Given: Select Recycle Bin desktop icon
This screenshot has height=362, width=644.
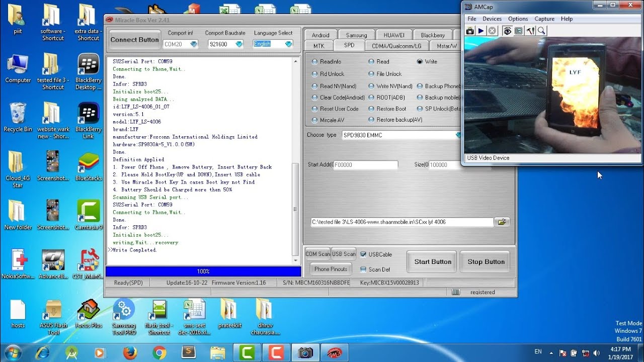Looking at the screenshot, I should click(x=18, y=117).
